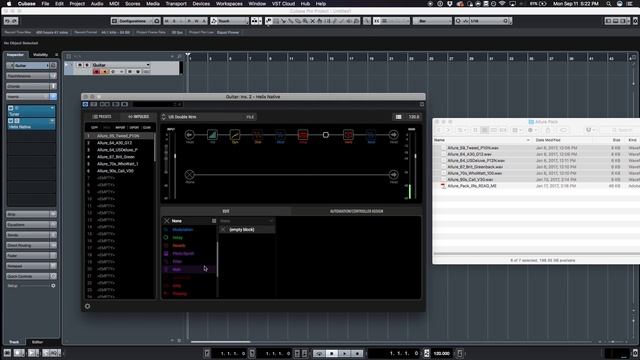The height and width of the screenshot is (360, 640).
Task: Open the 1/16 quantize preset dropdown
Action: pos(486,21)
